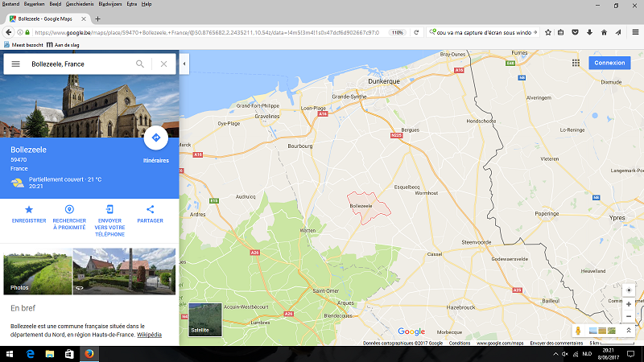The height and width of the screenshot is (362, 644).
Task: Open Firefox downloads arrow
Action: [589, 32]
